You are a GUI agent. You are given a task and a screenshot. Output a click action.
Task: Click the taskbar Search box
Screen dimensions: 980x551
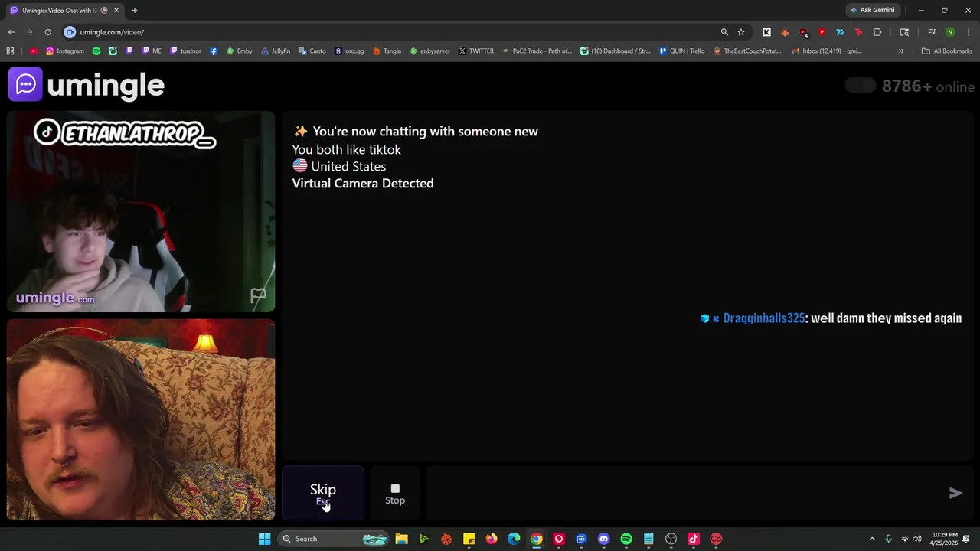(x=334, y=539)
